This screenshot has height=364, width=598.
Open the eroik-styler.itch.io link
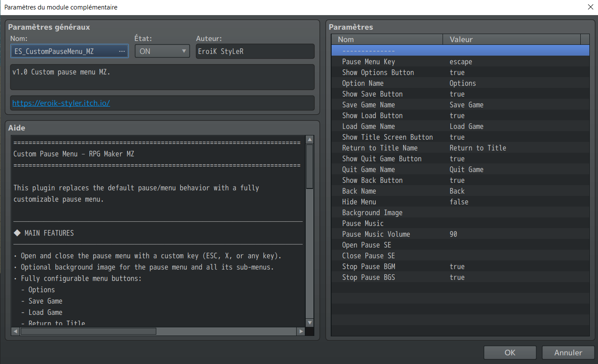(61, 103)
